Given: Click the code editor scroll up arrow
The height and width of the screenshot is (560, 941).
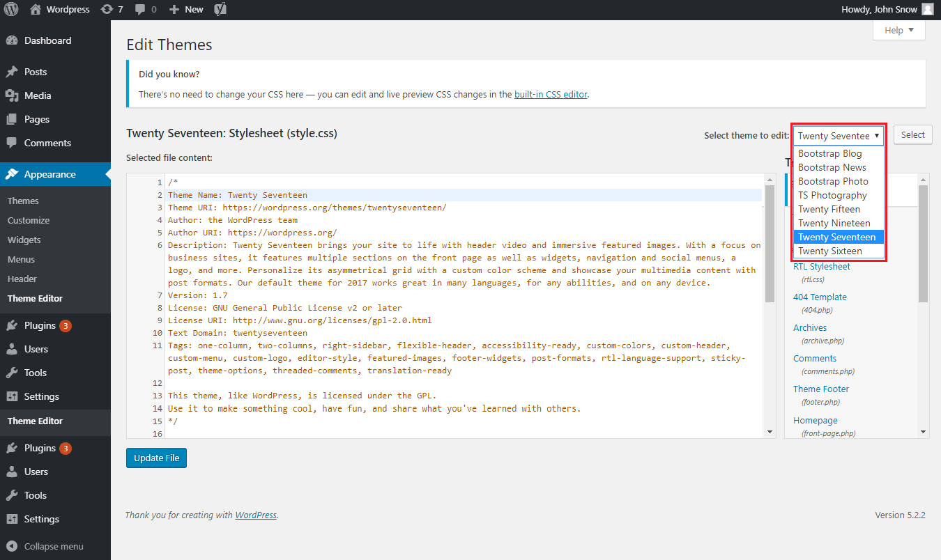Looking at the screenshot, I should tap(770, 180).
